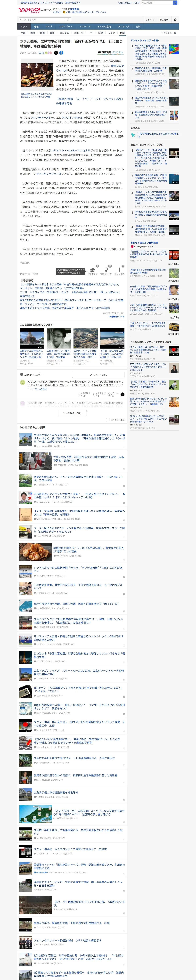Focus the web search input at top

pyautogui.click(x=157, y=3)
